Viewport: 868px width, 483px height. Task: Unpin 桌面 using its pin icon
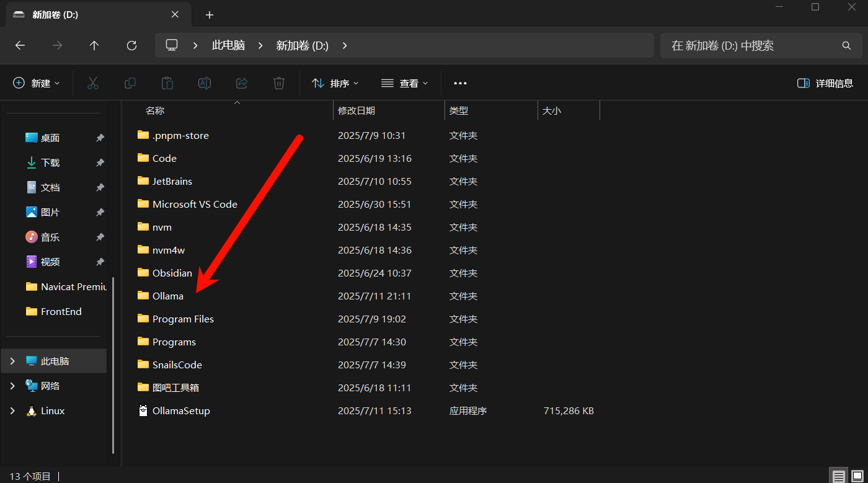click(100, 138)
